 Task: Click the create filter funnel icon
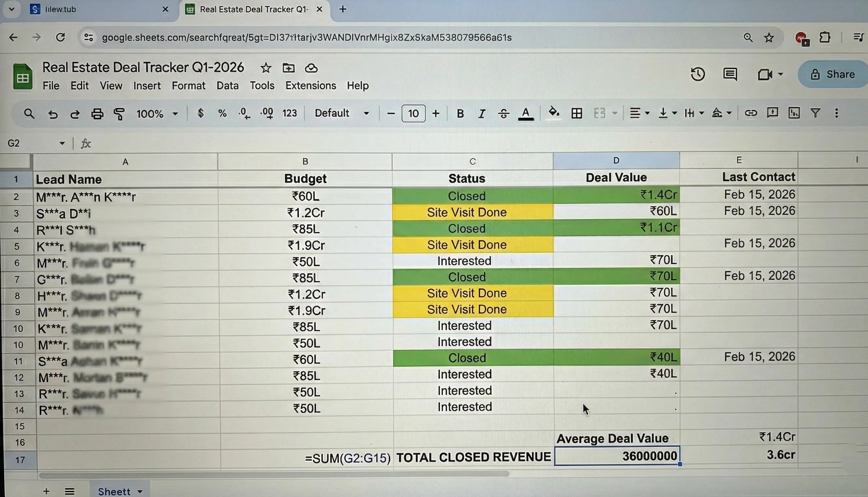pyautogui.click(x=815, y=113)
